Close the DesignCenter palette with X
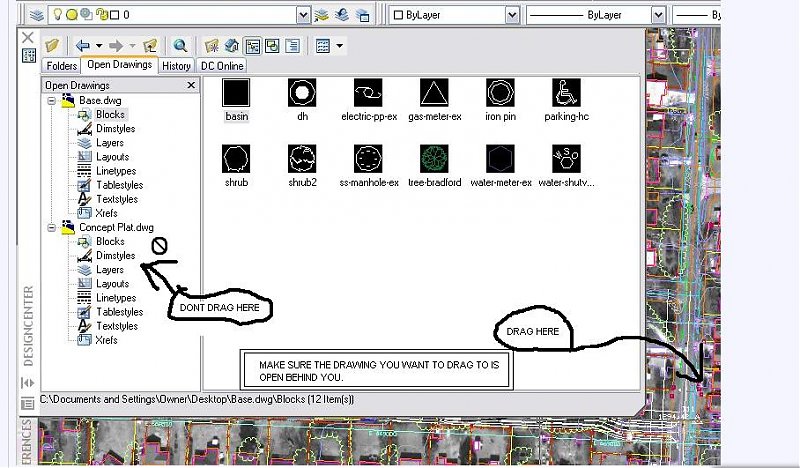800x468 pixels. coord(28,37)
